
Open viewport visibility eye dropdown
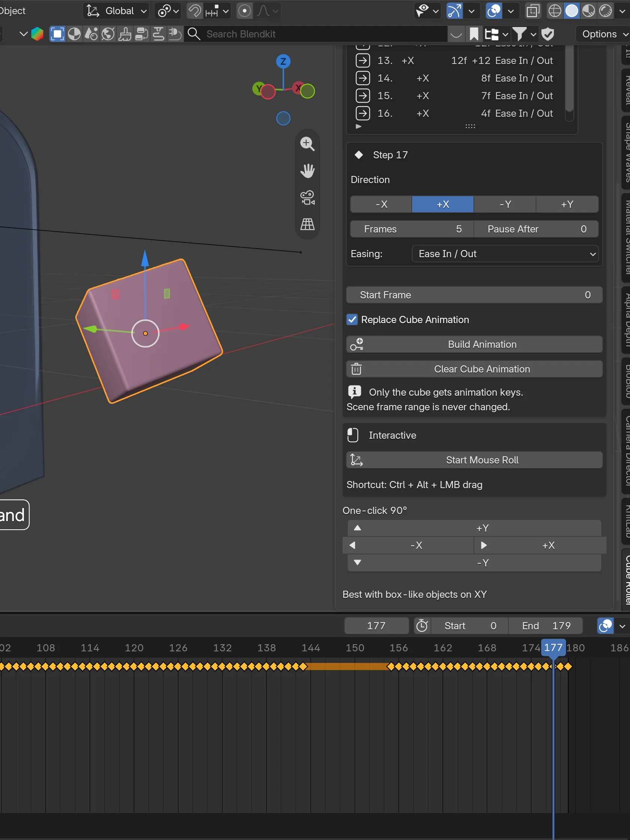(x=427, y=11)
